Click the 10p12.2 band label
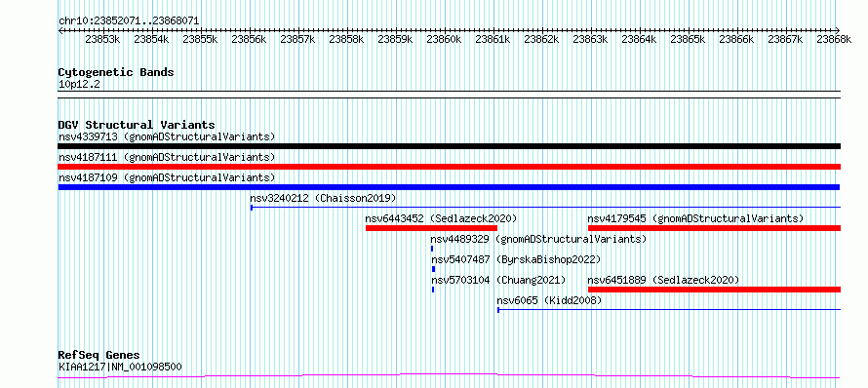 (x=79, y=85)
